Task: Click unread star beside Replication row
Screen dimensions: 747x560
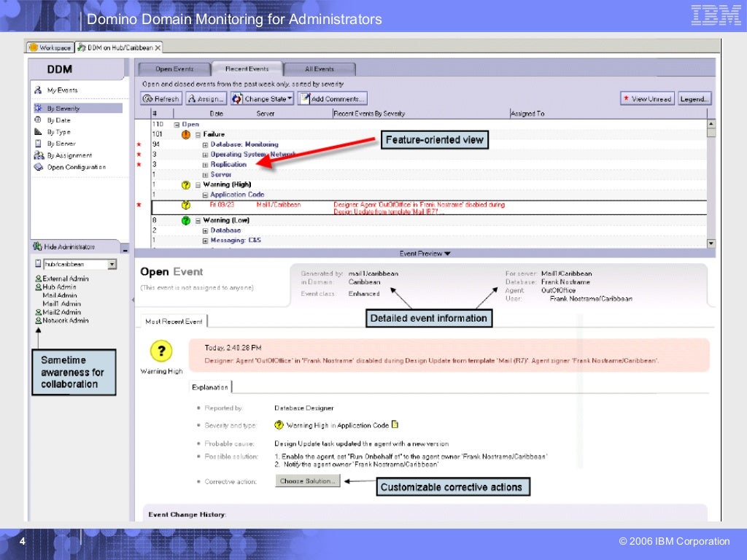Action: pos(139,164)
